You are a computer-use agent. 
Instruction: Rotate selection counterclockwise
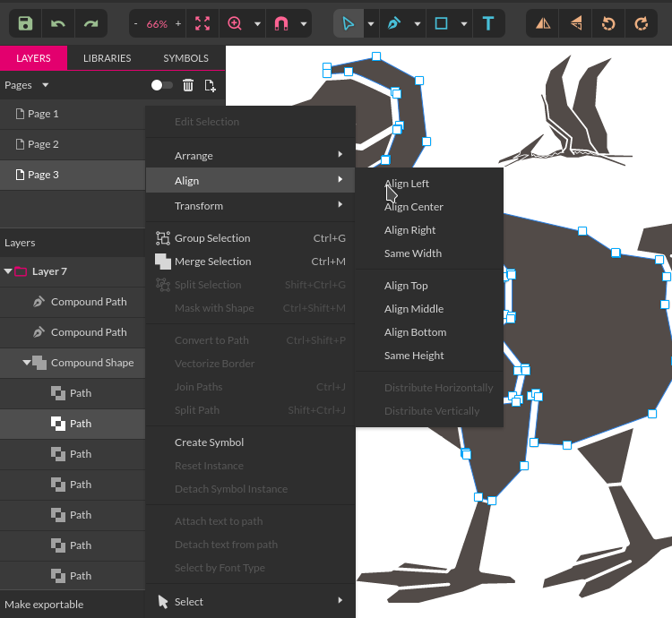[x=608, y=23]
